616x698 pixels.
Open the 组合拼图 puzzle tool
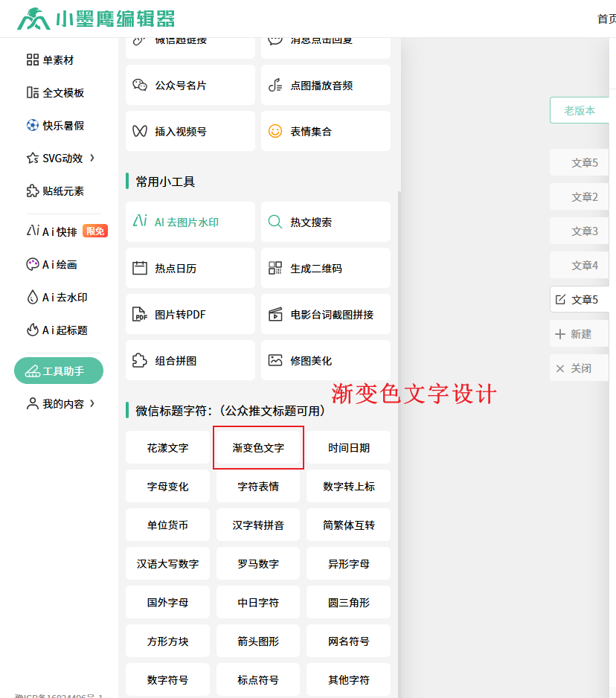point(190,361)
